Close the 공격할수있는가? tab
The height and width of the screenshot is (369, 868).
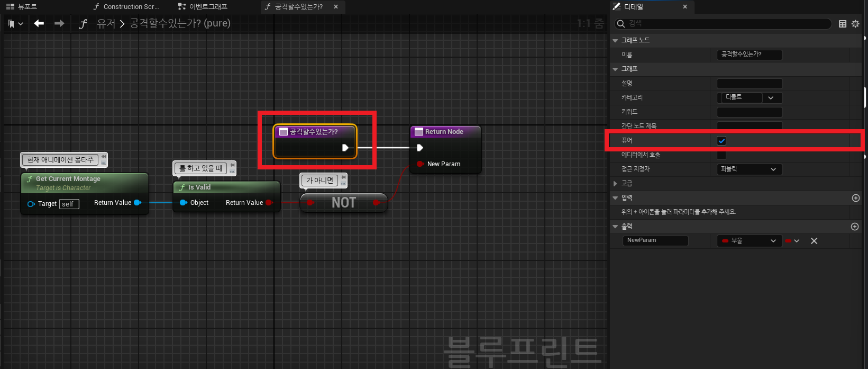click(336, 7)
